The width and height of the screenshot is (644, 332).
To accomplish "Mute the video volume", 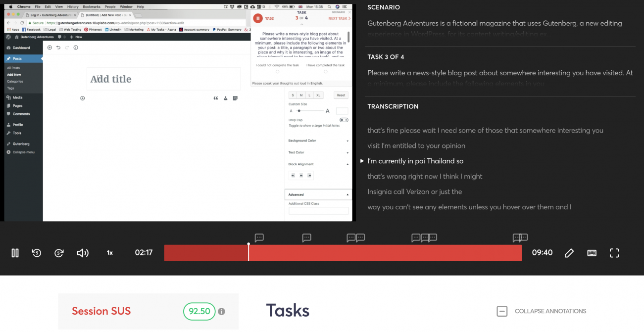I will [83, 253].
